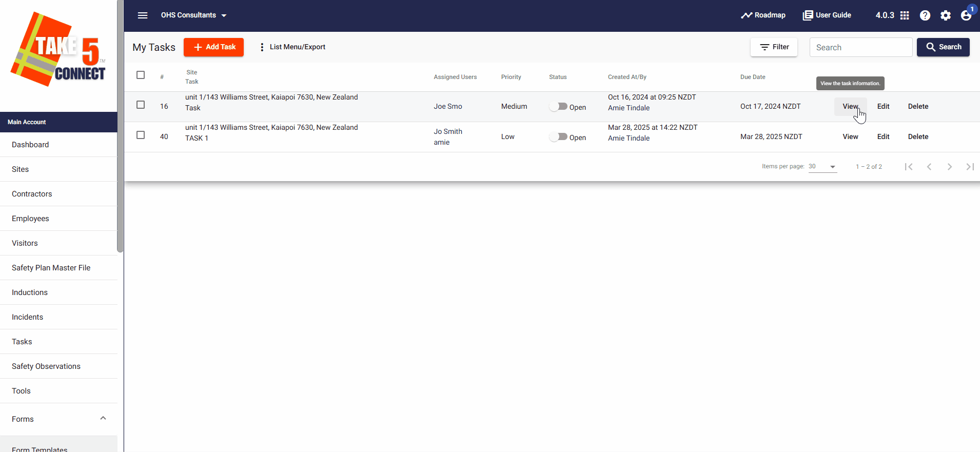Open the Roadmap link
Image resolution: width=980 pixels, height=452 pixels.
[763, 15]
